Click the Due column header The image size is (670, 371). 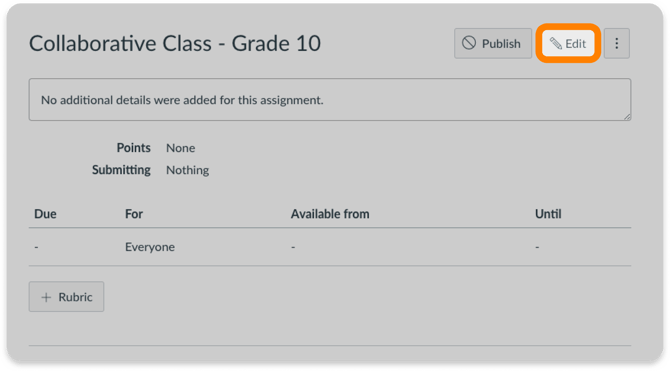(45, 214)
